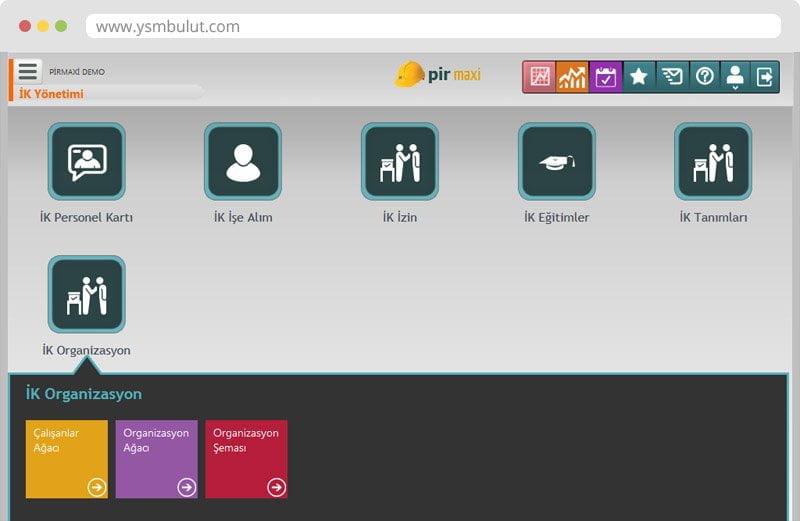
Task: Open the orange growth statistics icon
Action: coord(573,77)
